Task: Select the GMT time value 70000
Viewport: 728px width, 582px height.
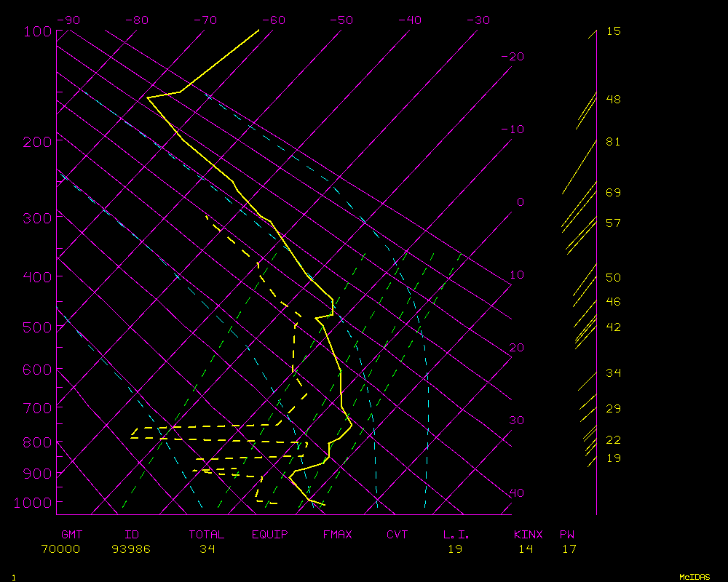Action: click(61, 549)
